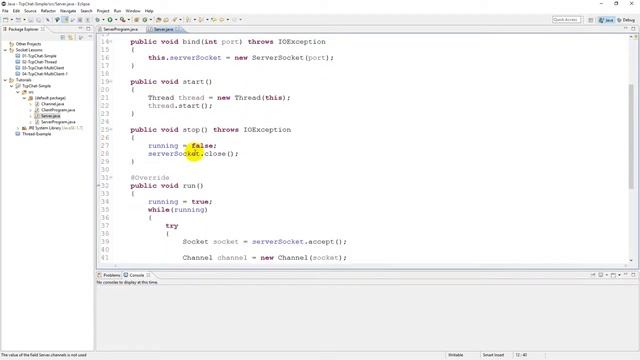Viewport: 640px width, 360px height.
Task: Click the Open Perspective icon
Action: click(591, 20)
